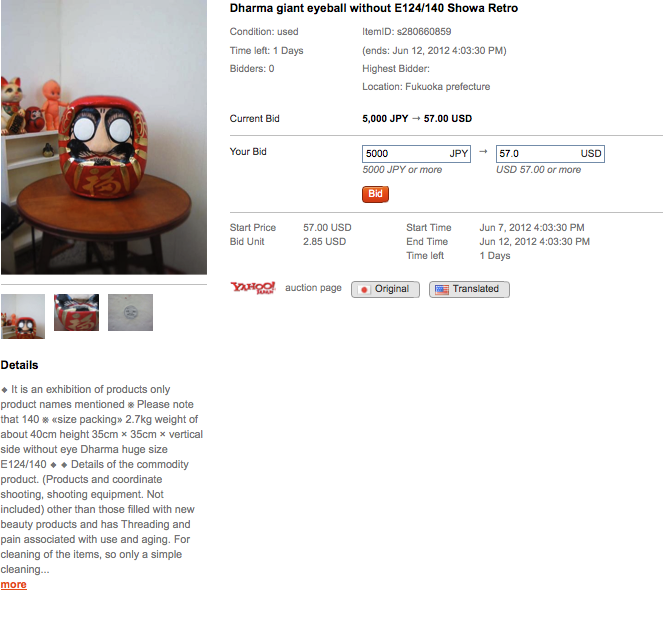
Task: Select first thumbnail of Dharma on table
Action: pos(23,316)
